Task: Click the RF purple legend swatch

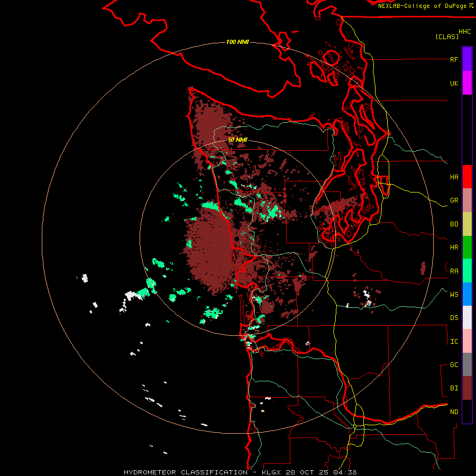Action: pyautogui.click(x=467, y=59)
